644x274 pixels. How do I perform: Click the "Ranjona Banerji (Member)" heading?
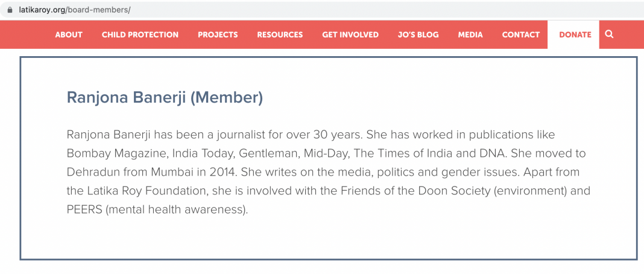(x=165, y=98)
